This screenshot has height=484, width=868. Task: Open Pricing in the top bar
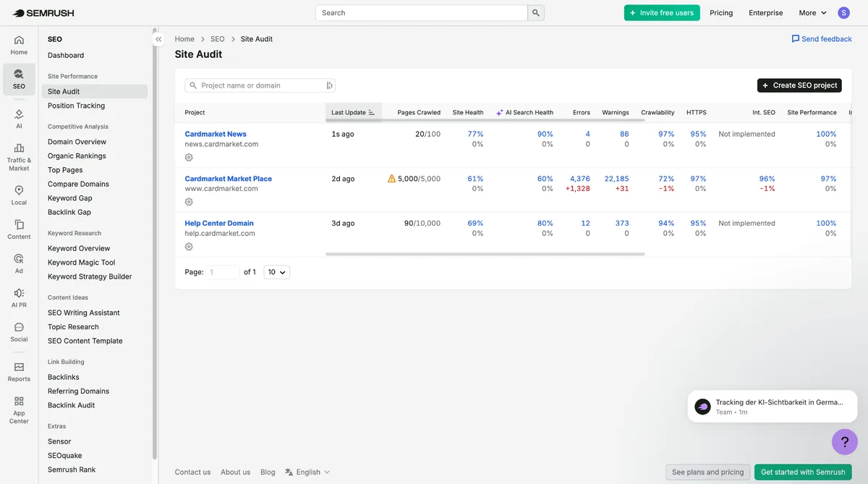[x=721, y=13]
